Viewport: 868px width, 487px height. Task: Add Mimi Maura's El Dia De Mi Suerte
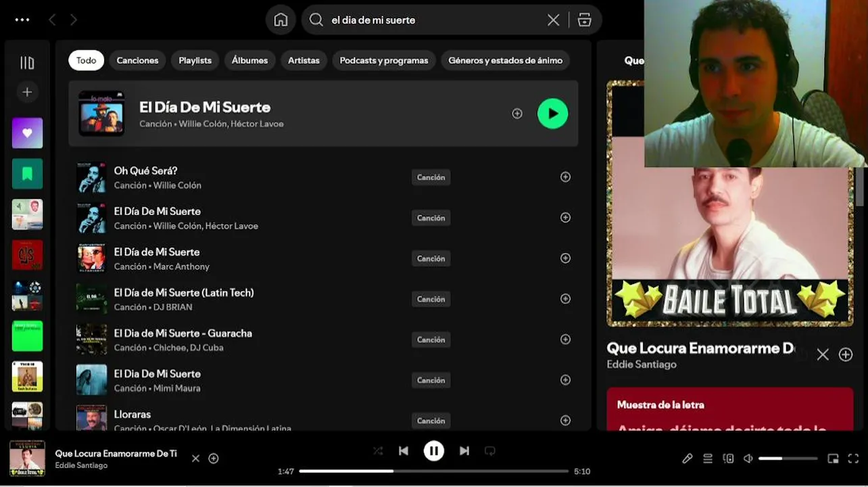tap(566, 380)
